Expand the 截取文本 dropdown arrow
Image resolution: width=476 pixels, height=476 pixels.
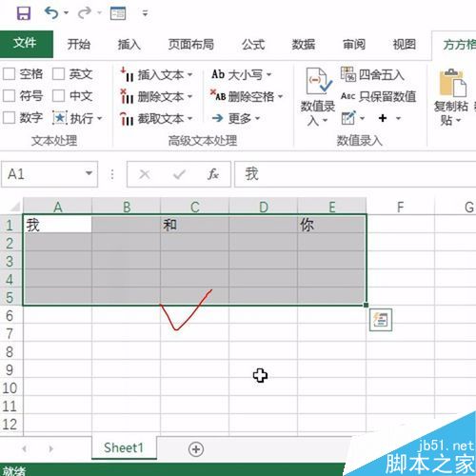[190, 118]
